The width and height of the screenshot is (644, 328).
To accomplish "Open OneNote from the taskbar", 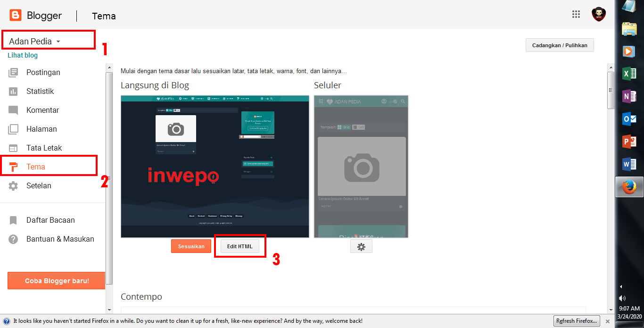I will pyautogui.click(x=629, y=96).
